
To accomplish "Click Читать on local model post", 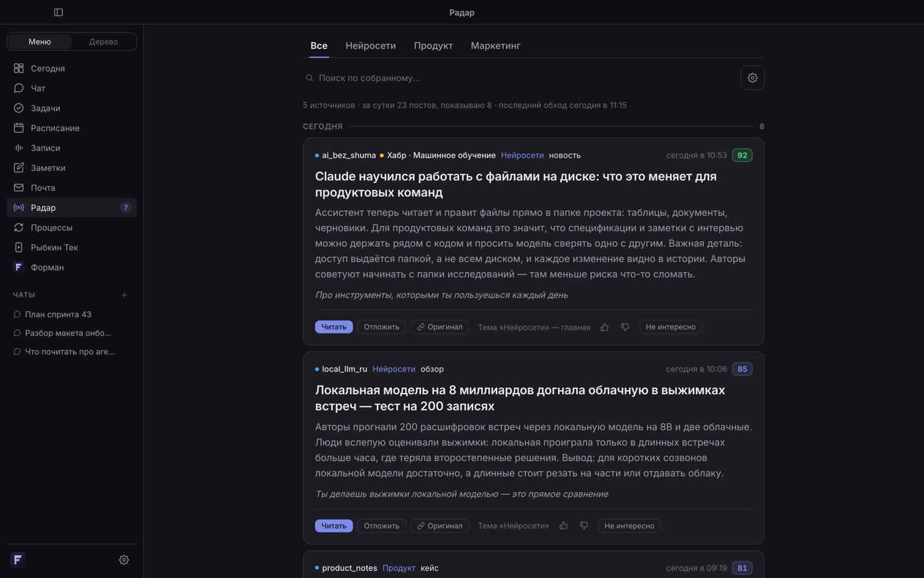I will click(x=334, y=526).
